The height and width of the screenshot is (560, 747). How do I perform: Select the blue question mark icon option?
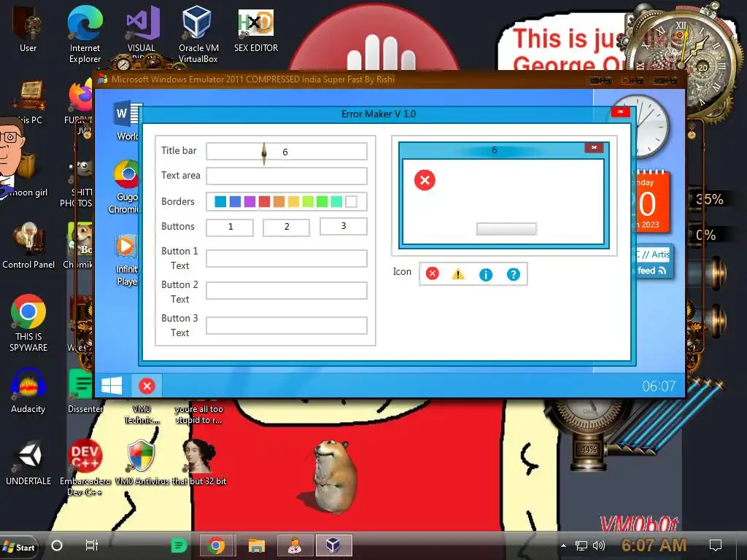[x=513, y=274]
